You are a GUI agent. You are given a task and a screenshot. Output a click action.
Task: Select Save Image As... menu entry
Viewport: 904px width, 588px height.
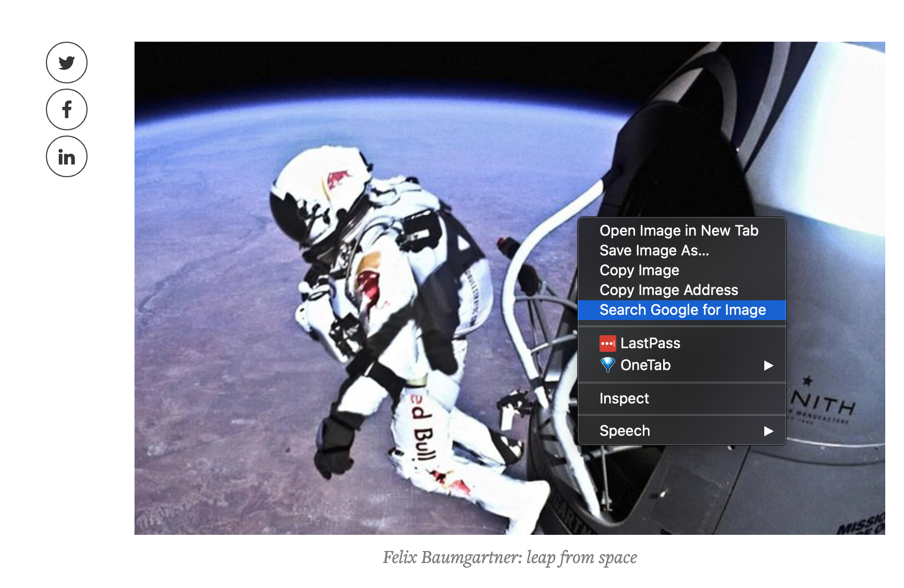[x=681, y=250]
